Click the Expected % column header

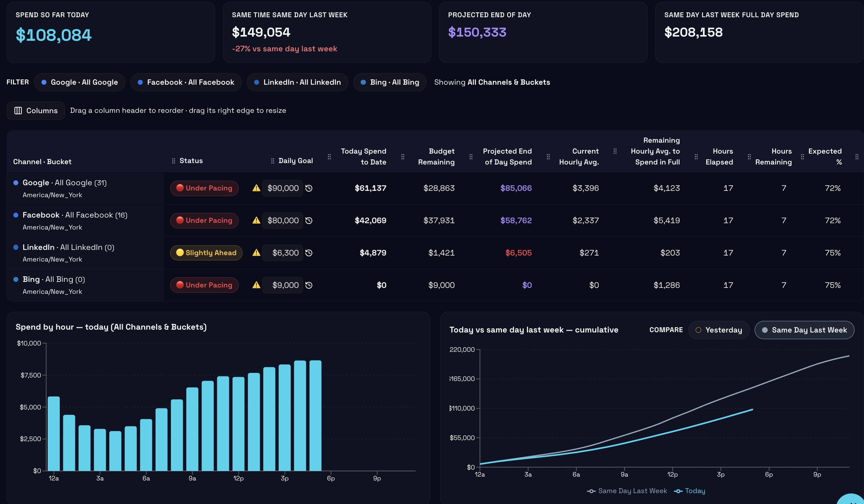[825, 156]
